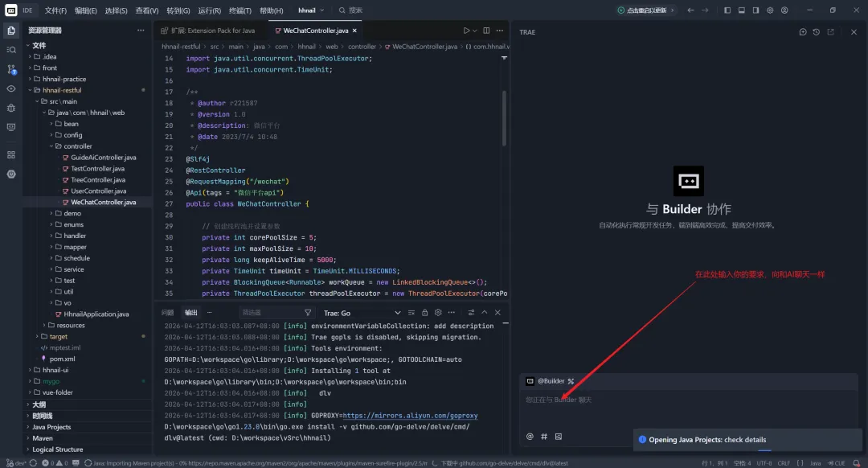Open chat history in TRAE panel
Image resolution: width=868 pixels, height=468 pixels.
tap(816, 32)
